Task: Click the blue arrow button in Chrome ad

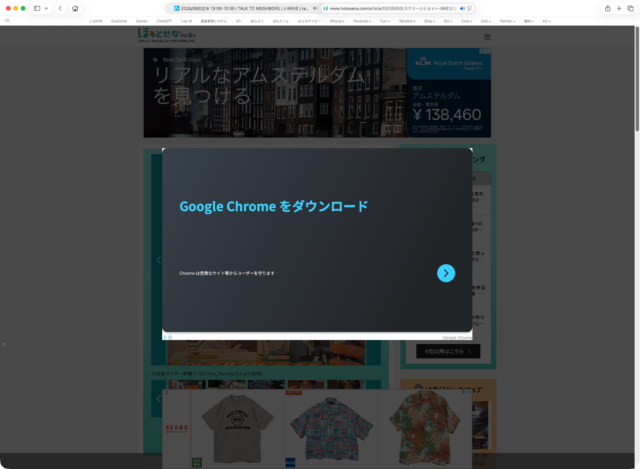Action: coord(446,273)
